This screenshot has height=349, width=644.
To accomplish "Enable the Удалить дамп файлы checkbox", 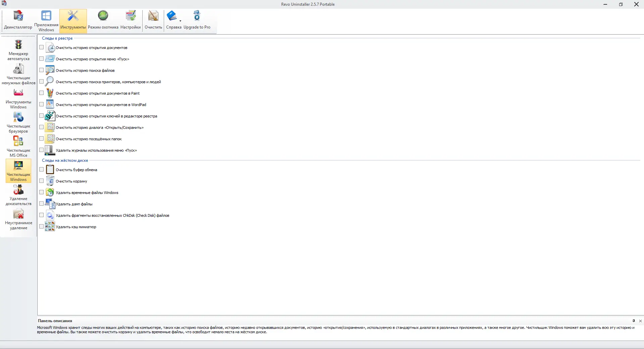I will point(42,204).
